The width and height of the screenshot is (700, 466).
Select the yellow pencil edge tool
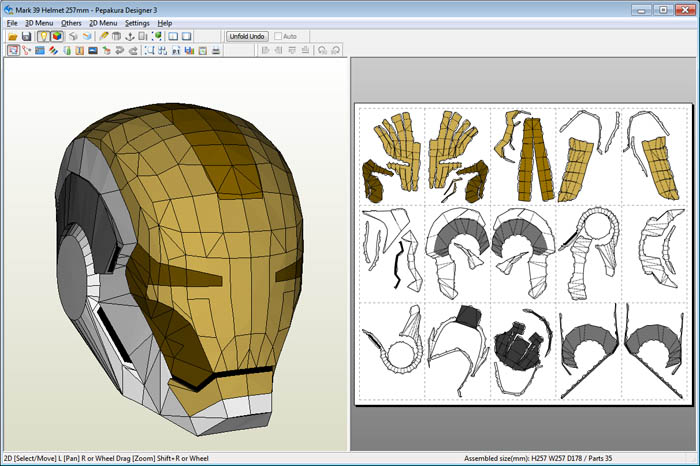click(104, 37)
